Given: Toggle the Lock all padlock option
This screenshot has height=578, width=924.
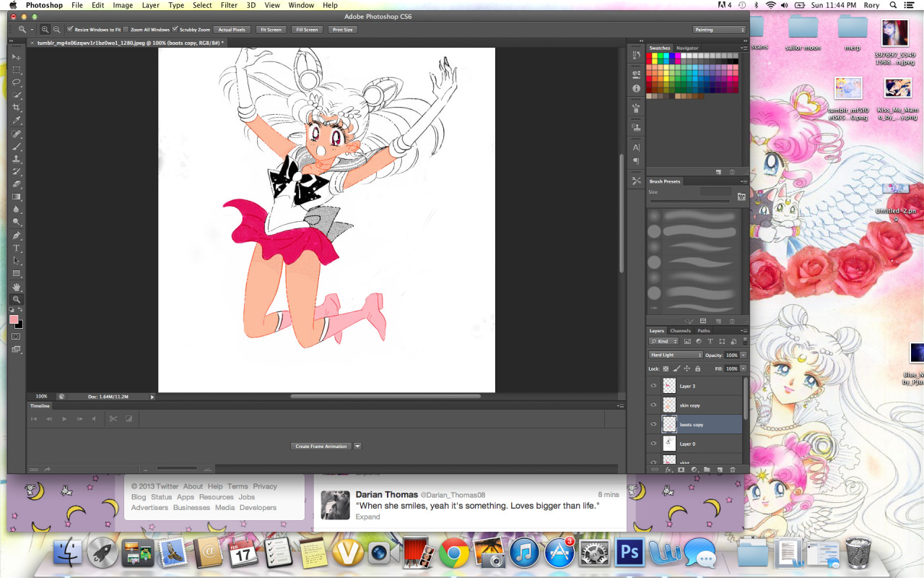Looking at the screenshot, I should coord(697,368).
